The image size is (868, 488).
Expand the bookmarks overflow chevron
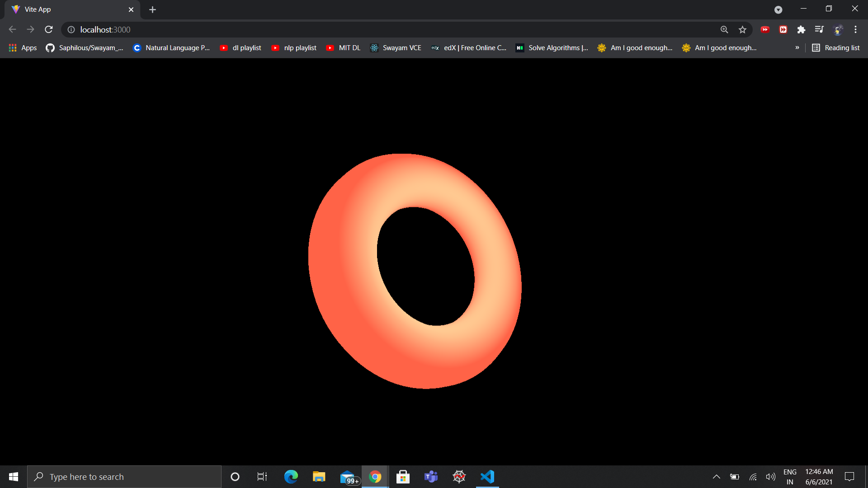797,47
